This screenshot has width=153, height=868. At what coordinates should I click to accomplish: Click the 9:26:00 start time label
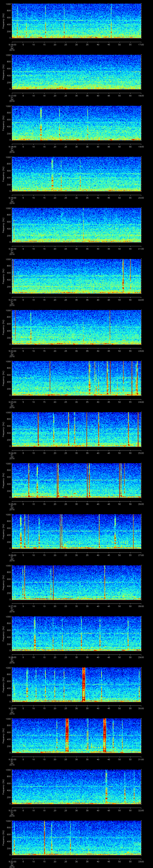point(12,555)
